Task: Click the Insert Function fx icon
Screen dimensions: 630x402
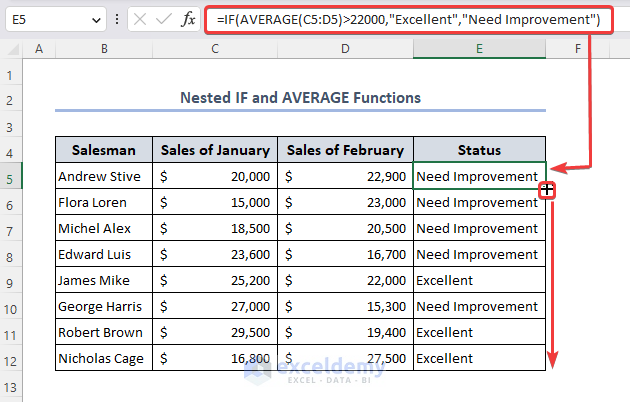Action: 187,20
